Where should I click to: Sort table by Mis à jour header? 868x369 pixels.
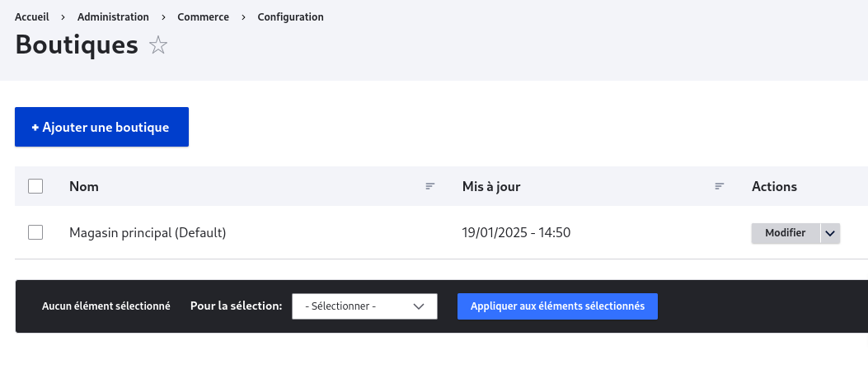pos(491,186)
